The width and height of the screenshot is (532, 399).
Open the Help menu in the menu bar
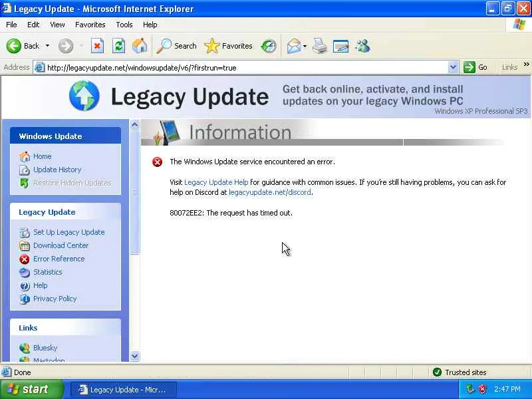point(150,25)
